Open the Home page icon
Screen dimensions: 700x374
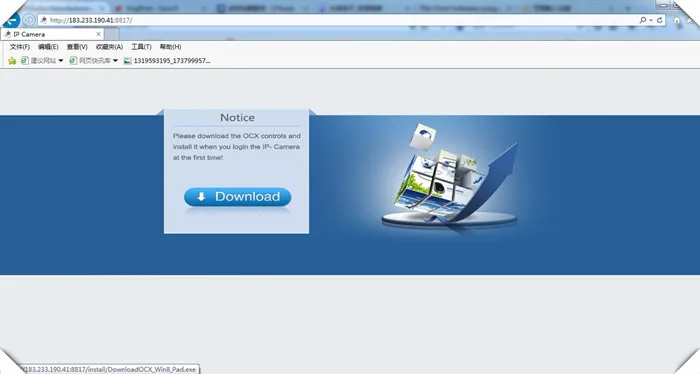click(x=677, y=20)
